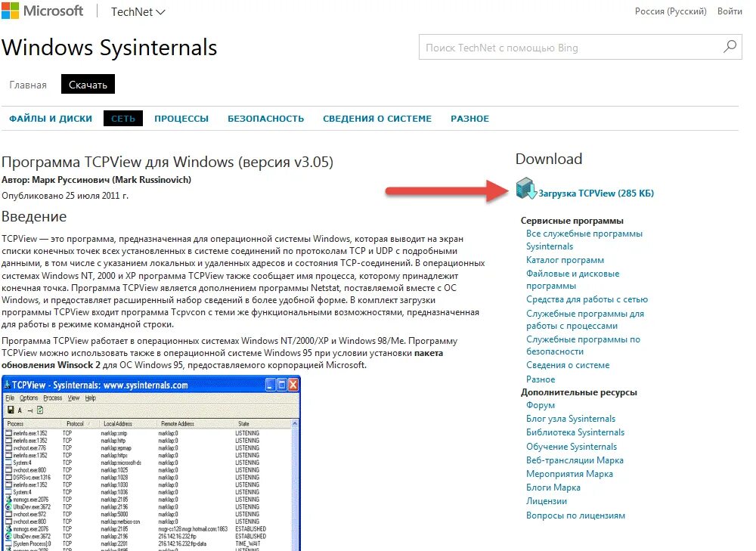Viewport: 756px width, 551px height.
Task: Open the Россия (Русский) language selector
Action: pos(670,11)
